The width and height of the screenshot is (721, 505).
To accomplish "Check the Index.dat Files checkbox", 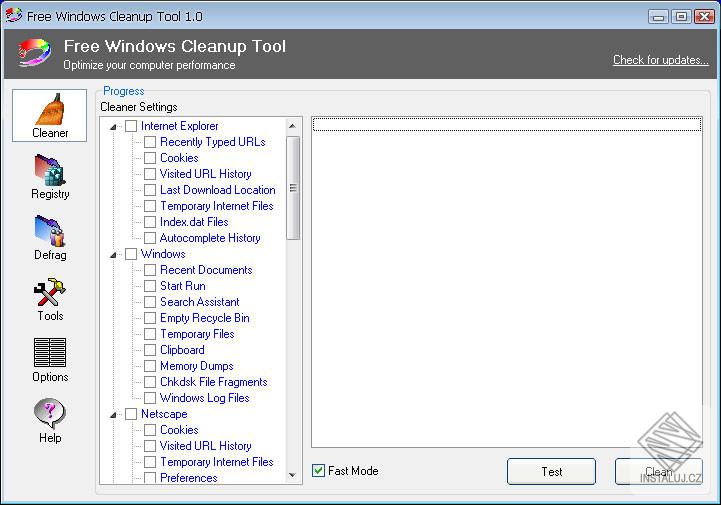I will pos(150,222).
